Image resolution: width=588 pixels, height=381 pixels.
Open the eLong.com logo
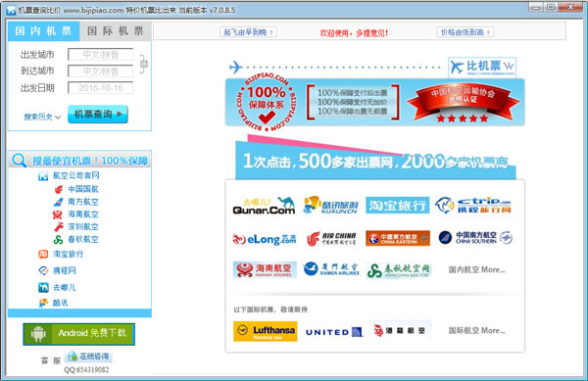264,239
